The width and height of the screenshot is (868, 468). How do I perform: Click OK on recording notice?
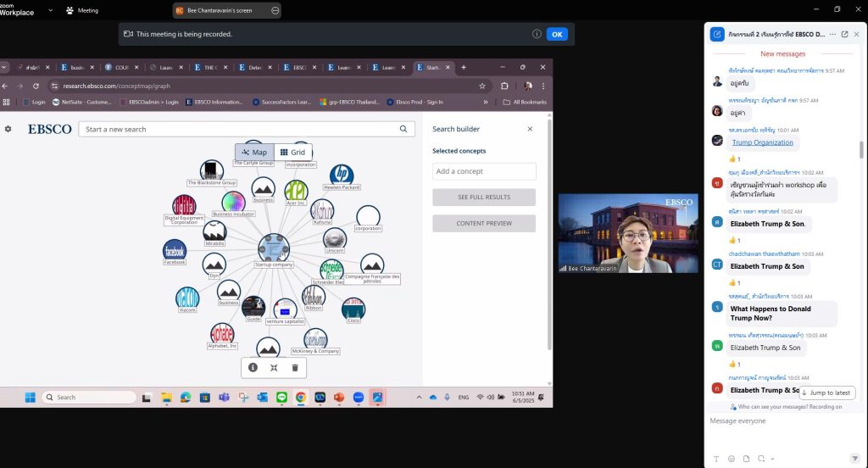tap(557, 35)
